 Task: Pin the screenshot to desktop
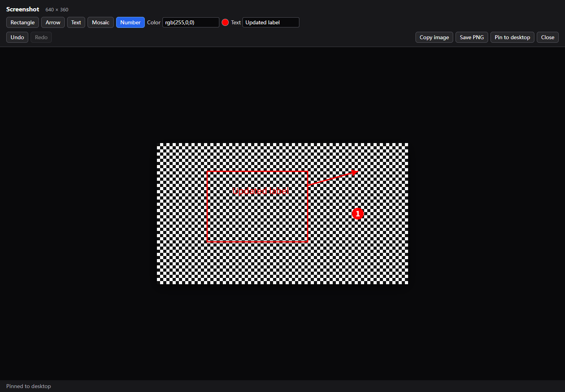click(x=512, y=37)
